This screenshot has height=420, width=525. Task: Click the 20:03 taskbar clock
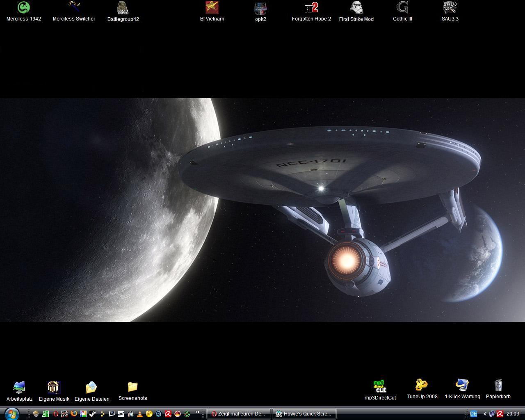(513, 414)
